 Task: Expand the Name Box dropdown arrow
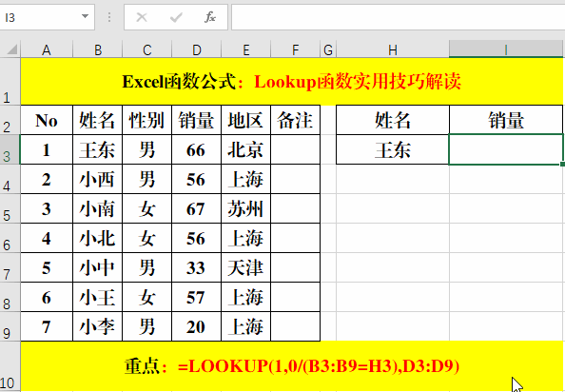pyautogui.click(x=85, y=16)
